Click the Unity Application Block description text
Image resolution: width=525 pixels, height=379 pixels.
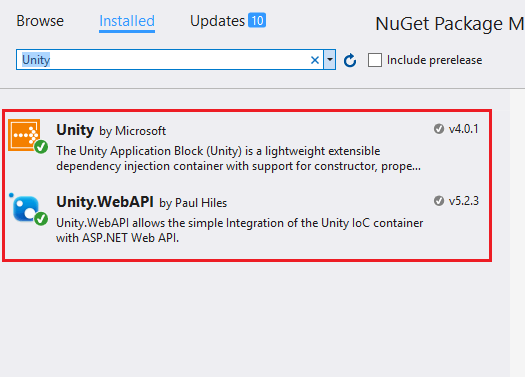tap(238, 158)
